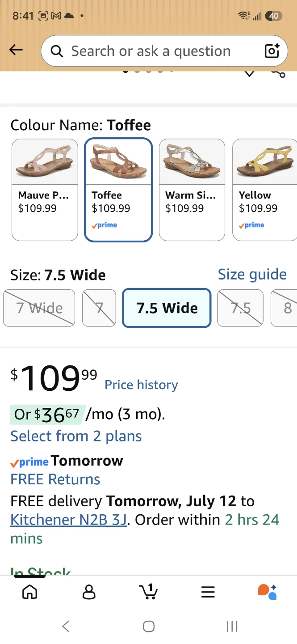The image size is (297, 644).
Task: Change delivery address Kitchener N2B 3J
Action: [x=69, y=520]
